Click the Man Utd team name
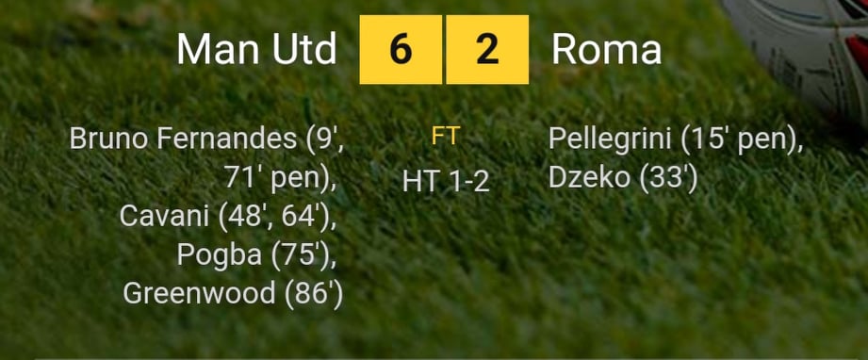Viewport: 868px width, 360px height. (257, 49)
